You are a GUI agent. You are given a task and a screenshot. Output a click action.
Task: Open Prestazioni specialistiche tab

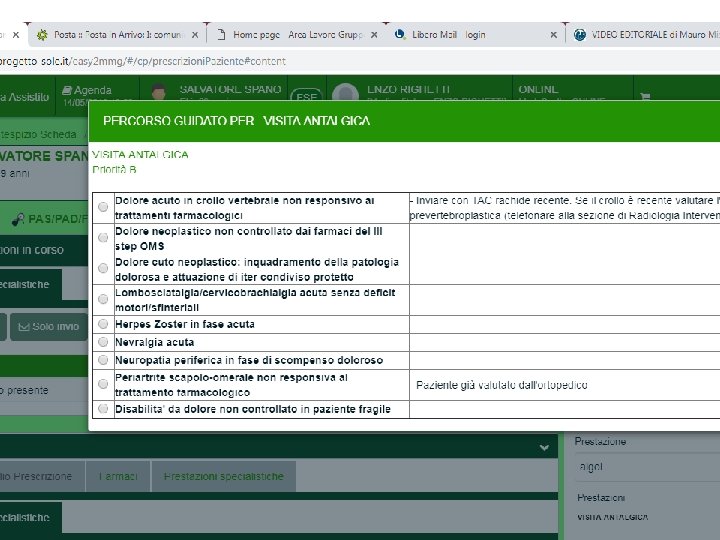pos(224,477)
